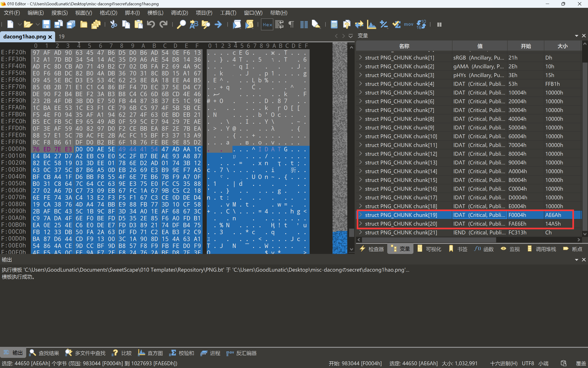
Task: Switch to the 查找结果 tab
Action: [44, 353]
